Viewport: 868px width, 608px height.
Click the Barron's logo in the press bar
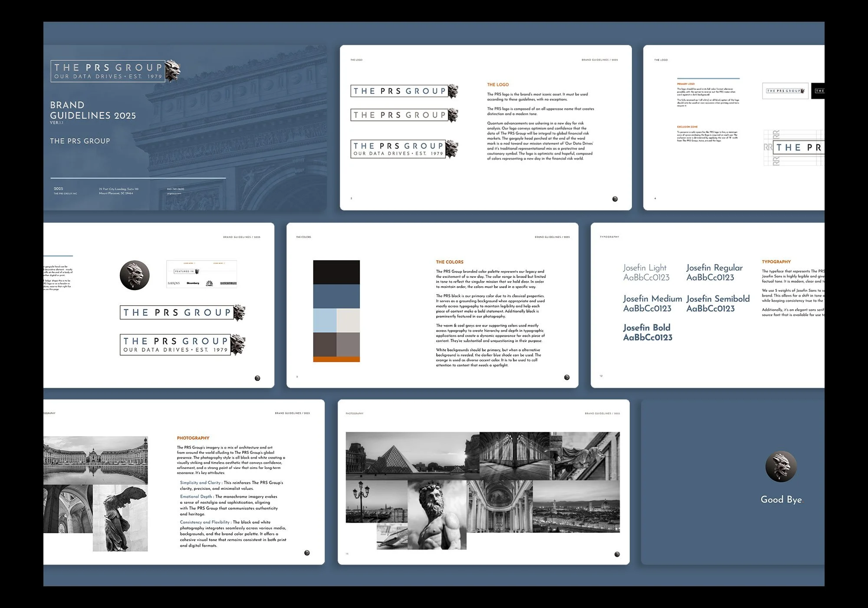[x=174, y=283]
